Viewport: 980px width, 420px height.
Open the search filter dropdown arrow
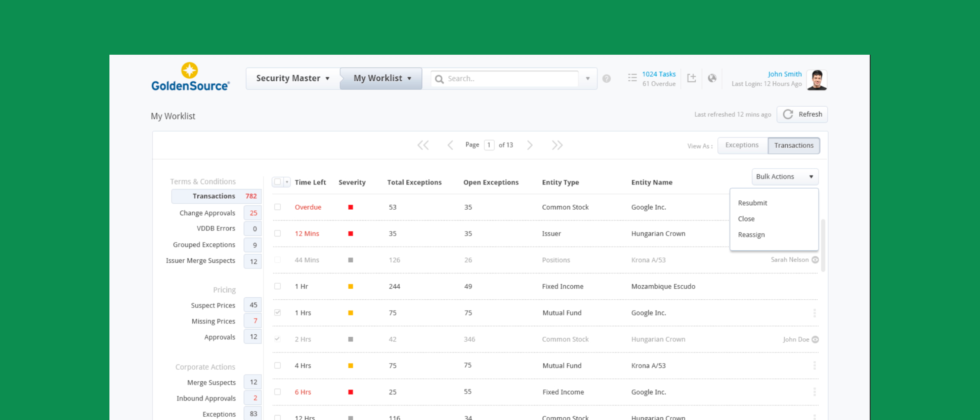588,79
